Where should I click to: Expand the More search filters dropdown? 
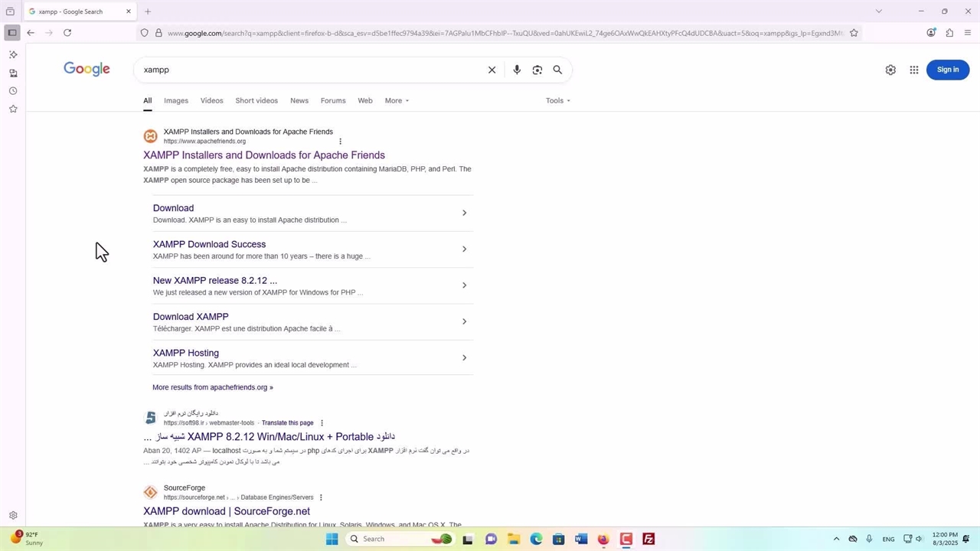[x=397, y=101]
